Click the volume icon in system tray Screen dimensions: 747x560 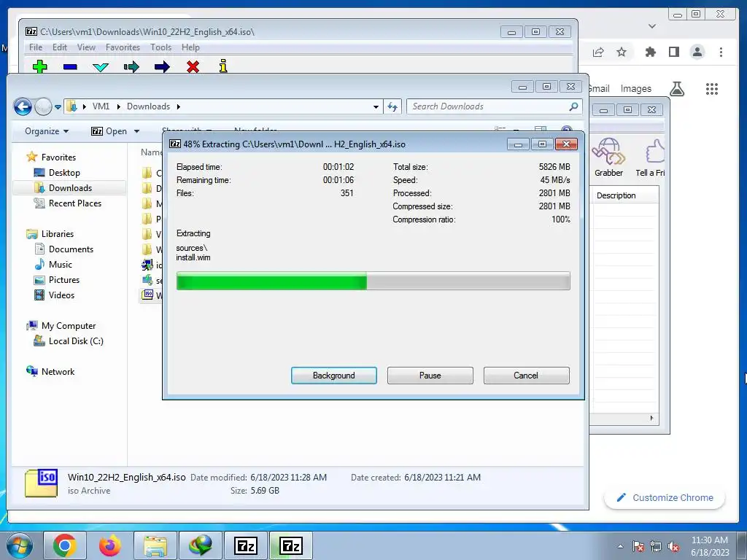point(673,546)
